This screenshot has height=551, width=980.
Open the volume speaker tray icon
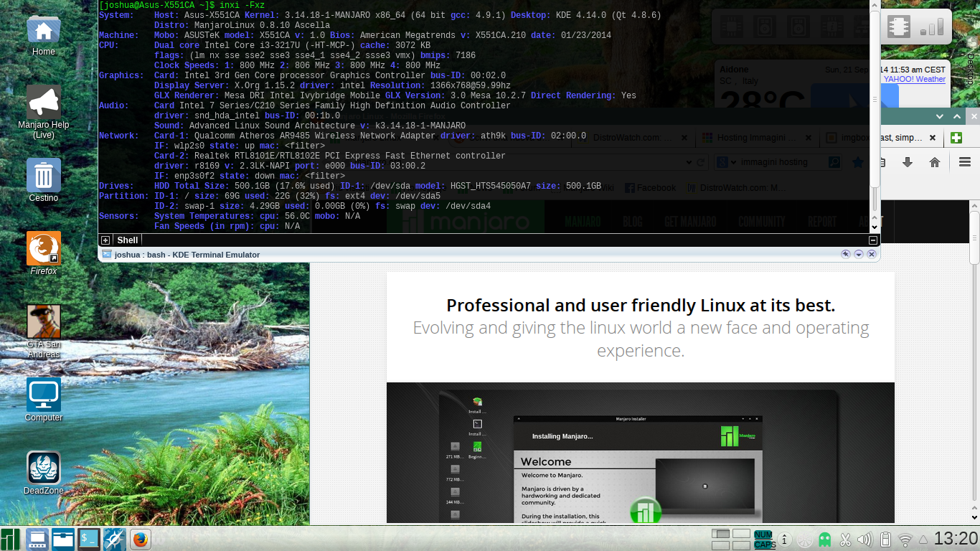tap(864, 540)
